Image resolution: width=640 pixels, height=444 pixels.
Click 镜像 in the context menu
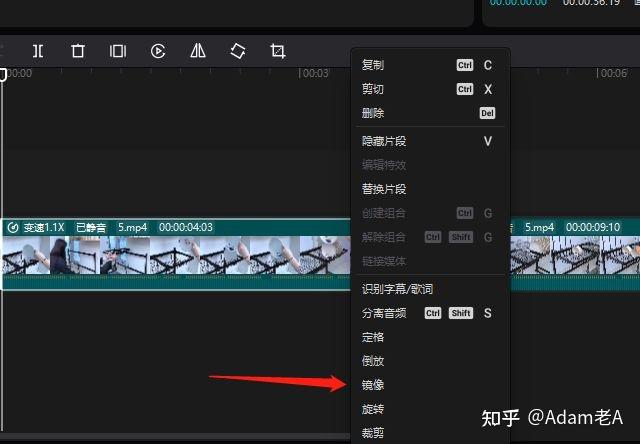[x=373, y=385]
